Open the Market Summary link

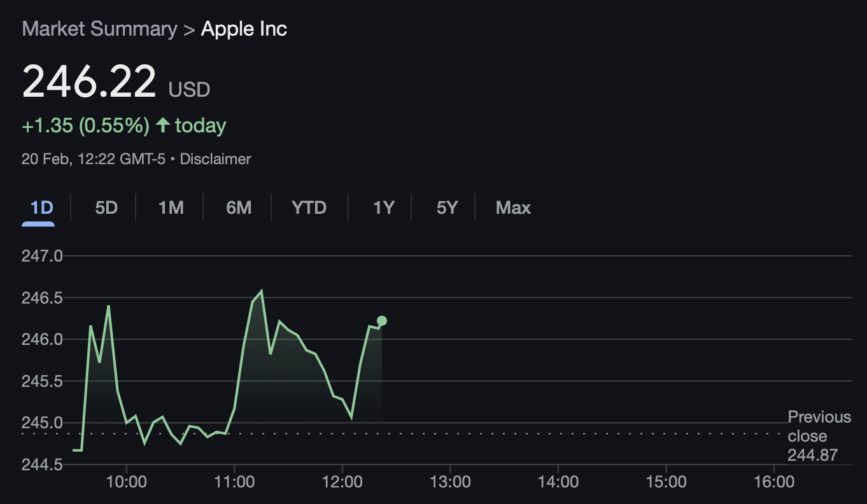point(99,29)
